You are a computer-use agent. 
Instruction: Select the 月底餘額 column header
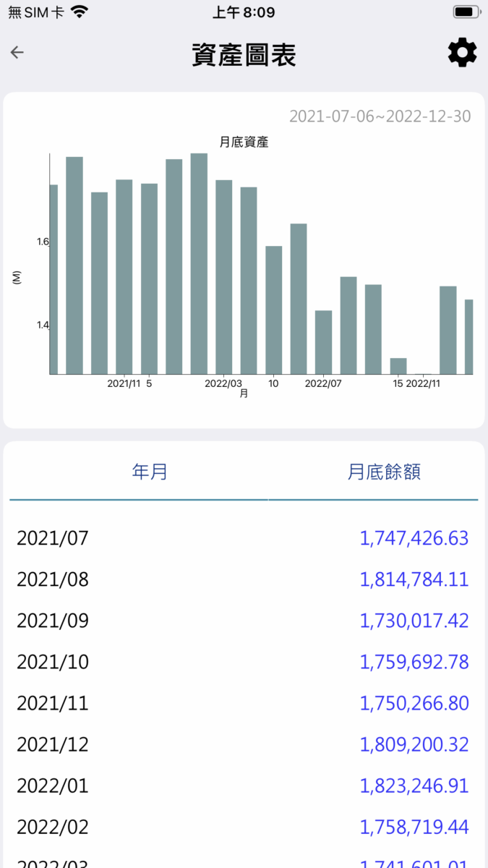(384, 472)
